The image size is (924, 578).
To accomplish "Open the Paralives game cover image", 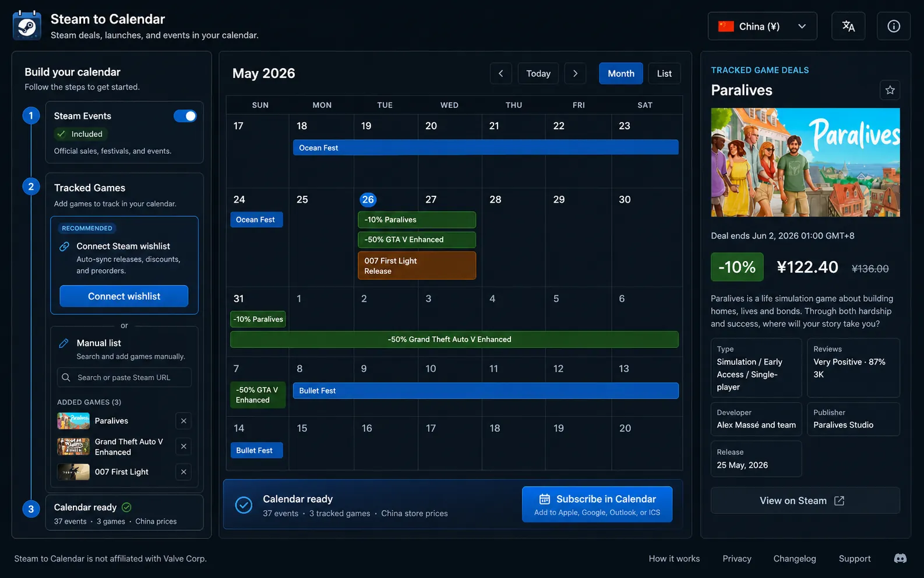I will [x=805, y=163].
